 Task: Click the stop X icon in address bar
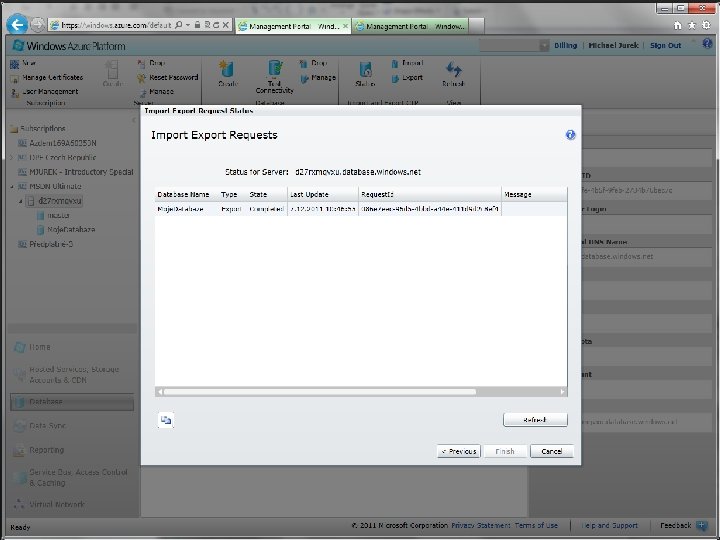point(225,25)
